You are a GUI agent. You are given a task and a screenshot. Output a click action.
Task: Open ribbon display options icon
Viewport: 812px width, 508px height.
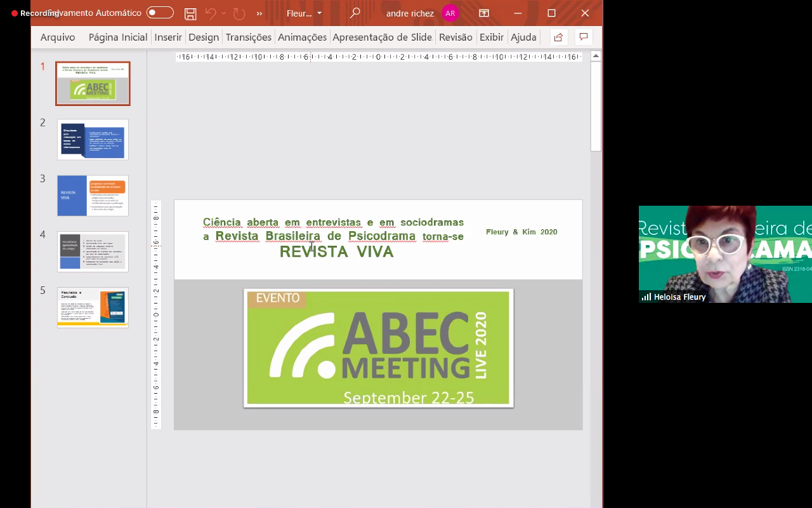coord(484,13)
